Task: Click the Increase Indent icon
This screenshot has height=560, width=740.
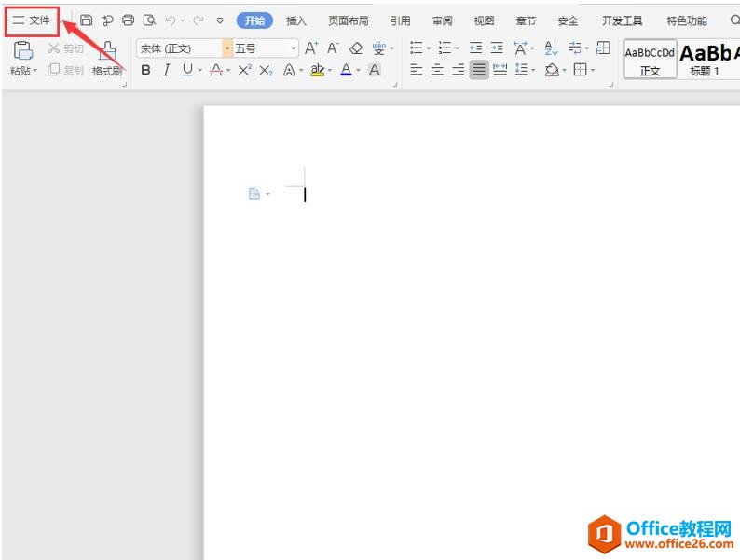Action: coord(497,48)
